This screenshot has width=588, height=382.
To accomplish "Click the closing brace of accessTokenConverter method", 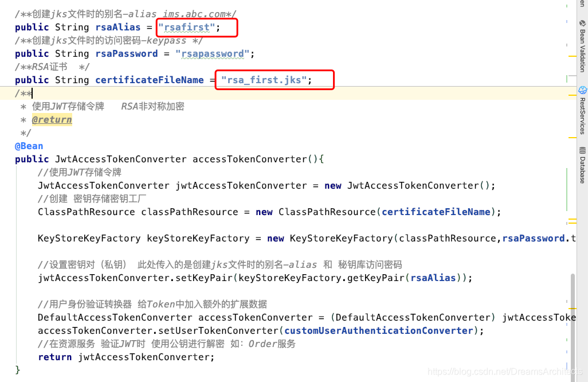I will click(17, 370).
